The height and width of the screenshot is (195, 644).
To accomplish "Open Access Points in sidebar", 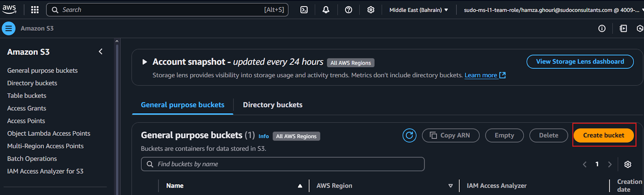I will tap(26, 121).
